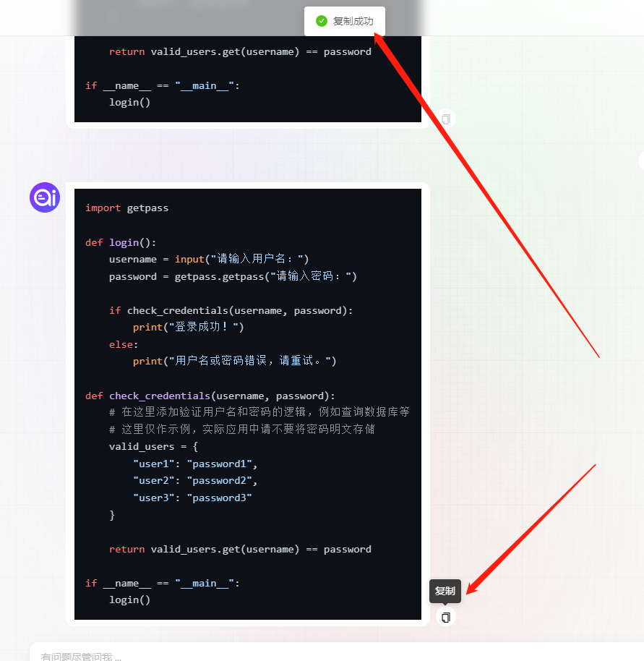The width and height of the screenshot is (644, 661).
Task: Click the 'return valid_users.get' line in the second block
Action: (240, 550)
